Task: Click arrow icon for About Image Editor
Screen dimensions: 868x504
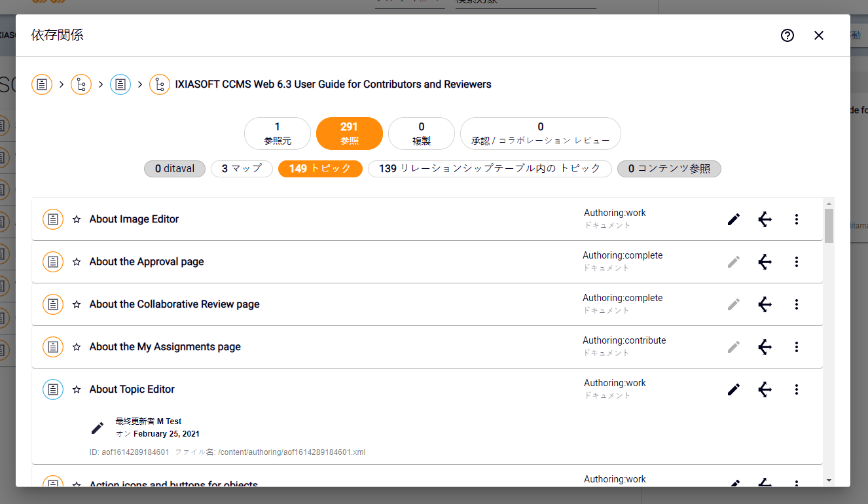Action: coord(765,219)
